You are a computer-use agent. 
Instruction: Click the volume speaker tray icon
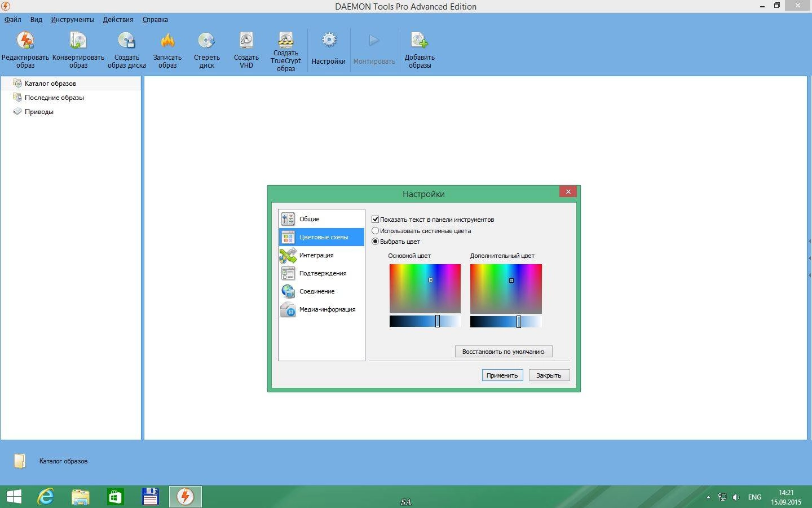pos(736,497)
